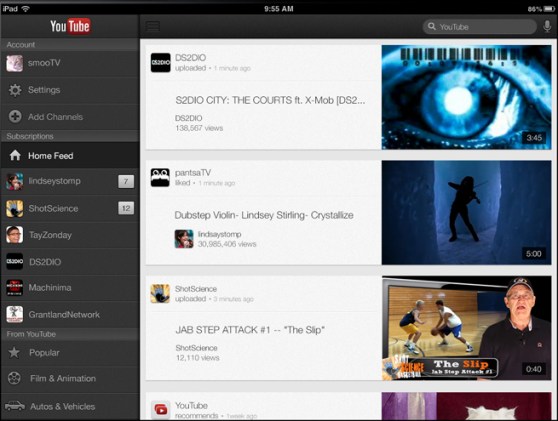The width and height of the screenshot is (558, 421).
Task: Toggle the sidebar menu hamburger icon
Action: (153, 26)
